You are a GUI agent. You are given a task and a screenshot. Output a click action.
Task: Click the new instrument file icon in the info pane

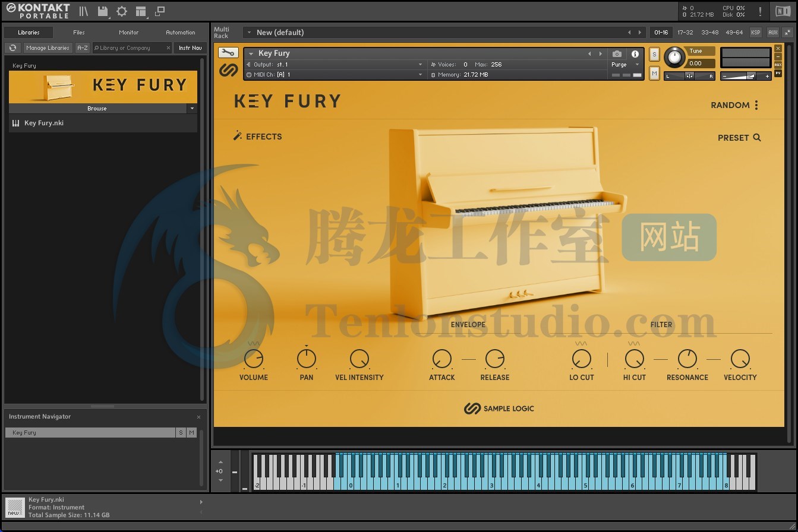tap(14, 507)
